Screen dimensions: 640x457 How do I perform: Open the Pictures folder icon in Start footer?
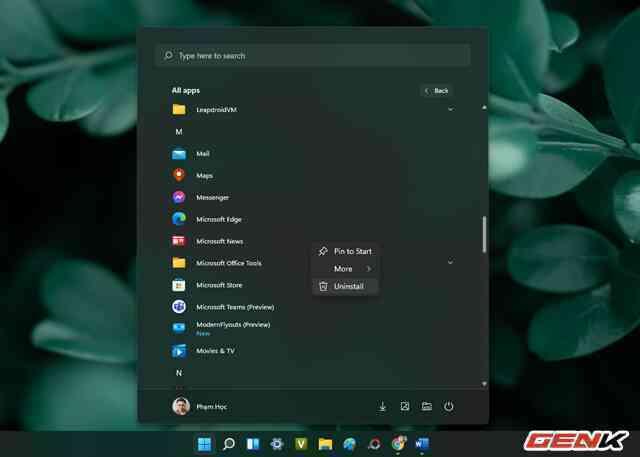coord(404,406)
